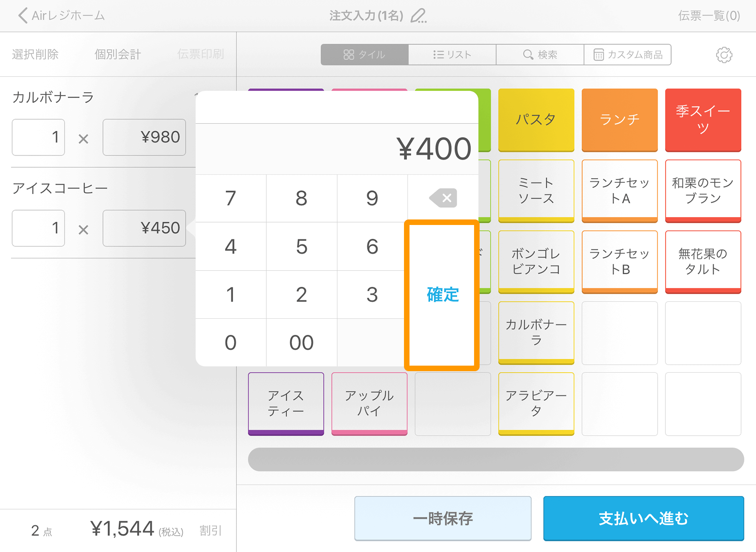Edit アイスコーヒー quantity field
756x552 pixels.
pos(38,228)
